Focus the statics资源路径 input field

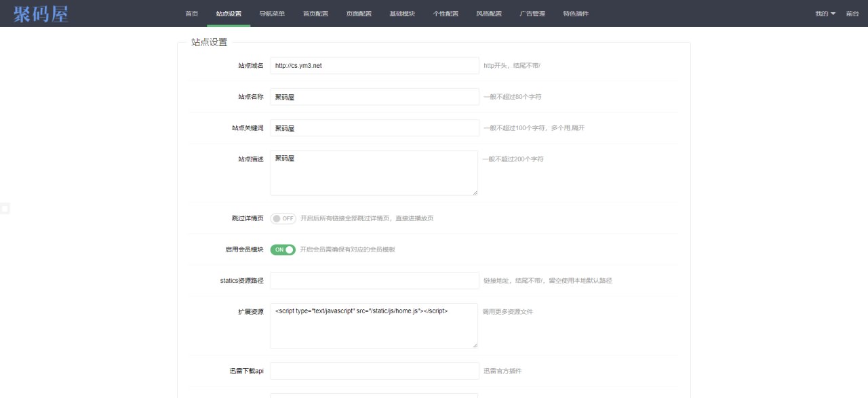pyautogui.click(x=374, y=281)
